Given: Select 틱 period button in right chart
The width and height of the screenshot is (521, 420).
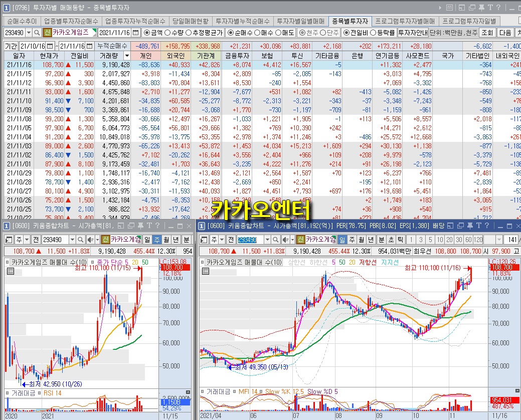Looking at the screenshot, I should tap(400, 240).
